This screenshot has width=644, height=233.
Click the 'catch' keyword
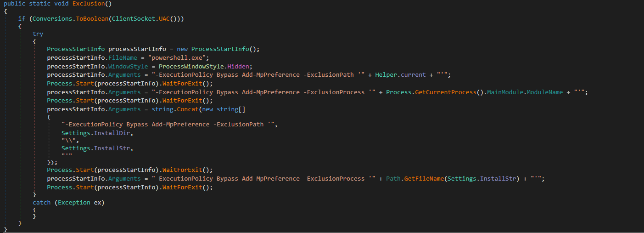42,202
